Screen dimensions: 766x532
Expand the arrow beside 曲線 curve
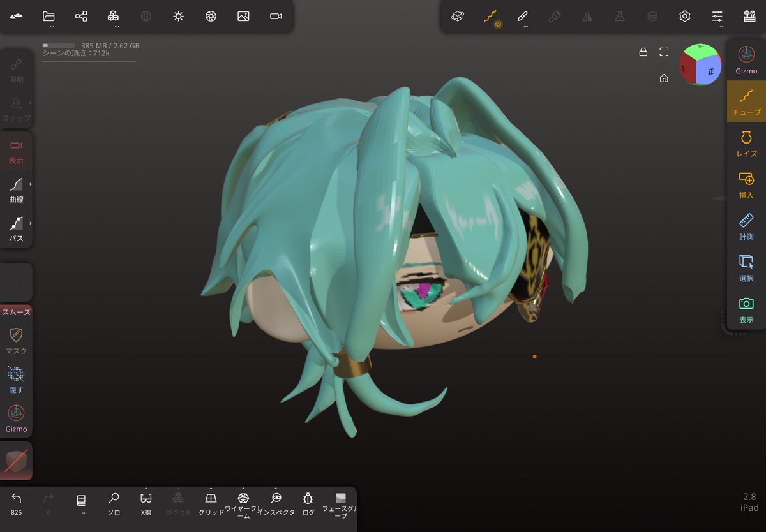(30, 184)
